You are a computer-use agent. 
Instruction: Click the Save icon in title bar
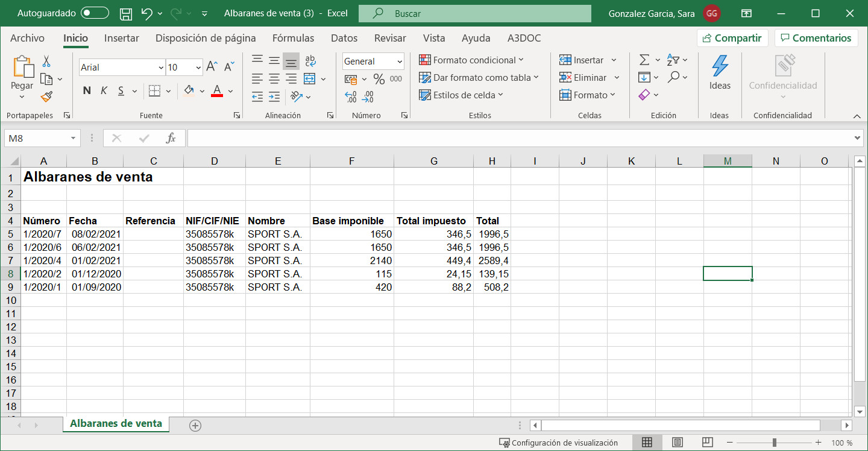click(126, 13)
